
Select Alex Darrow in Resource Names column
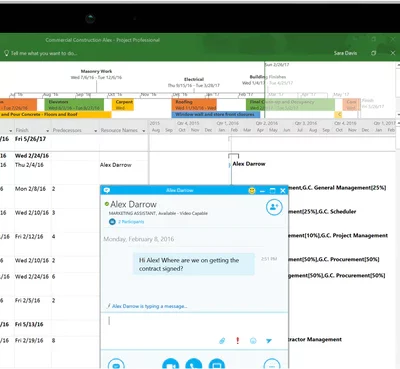(116, 165)
